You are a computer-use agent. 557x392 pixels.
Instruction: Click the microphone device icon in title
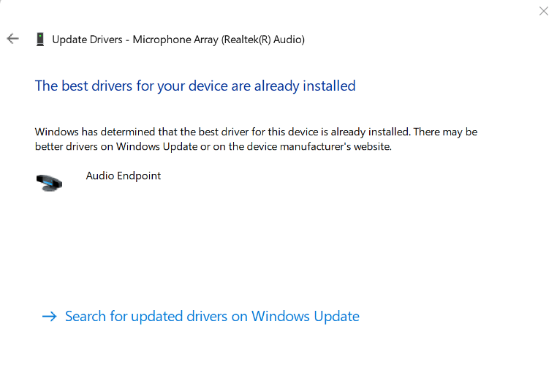coord(40,39)
